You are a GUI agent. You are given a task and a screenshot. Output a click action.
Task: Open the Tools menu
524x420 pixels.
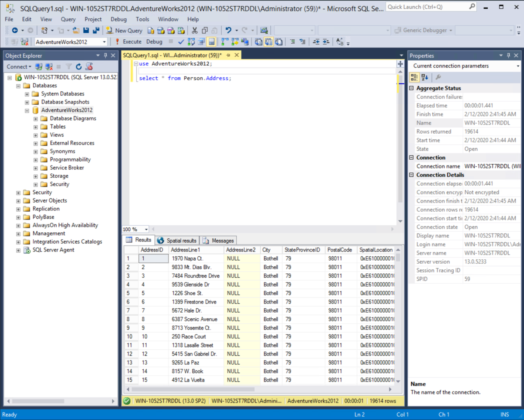[x=142, y=19]
